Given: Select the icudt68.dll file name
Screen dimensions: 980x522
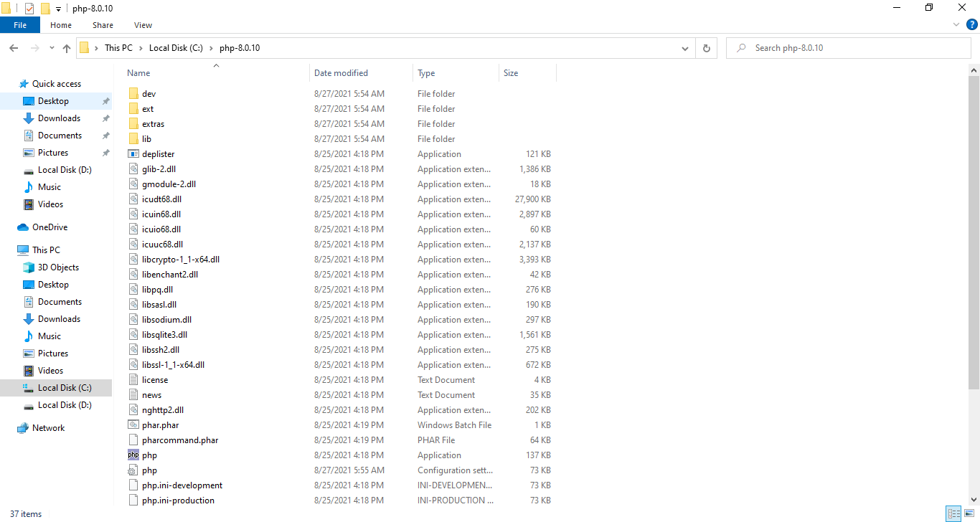Looking at the screenshot, I should click(161, 199).
